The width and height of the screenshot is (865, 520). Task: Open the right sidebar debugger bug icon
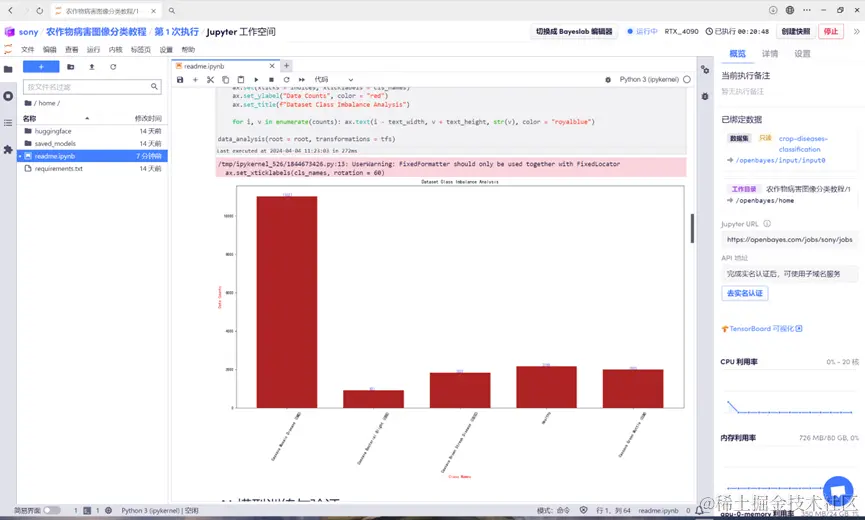point(705,96)
